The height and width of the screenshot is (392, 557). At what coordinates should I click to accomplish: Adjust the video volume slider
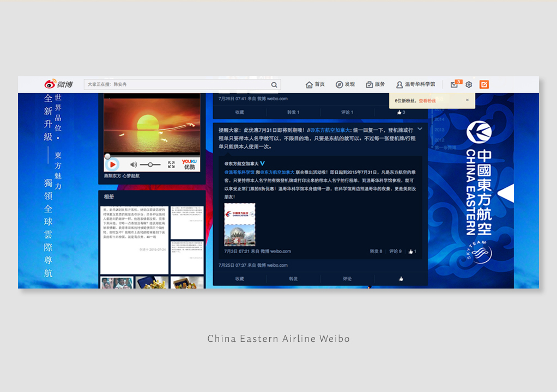click(x=150, y=164)
